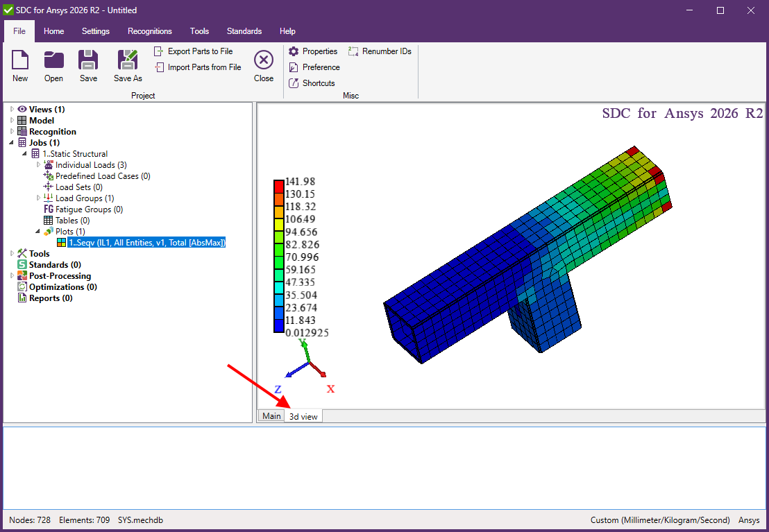Image resolution: width=769 pixels, height=532 pixels.
Task: Click Import Parts from File
Action: (198, 67)
